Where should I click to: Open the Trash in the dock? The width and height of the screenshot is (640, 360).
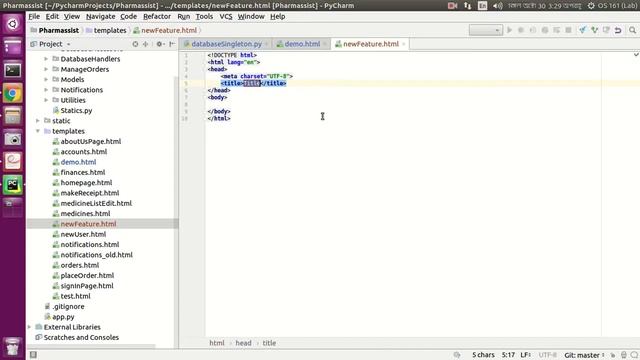tap(13, 347)
